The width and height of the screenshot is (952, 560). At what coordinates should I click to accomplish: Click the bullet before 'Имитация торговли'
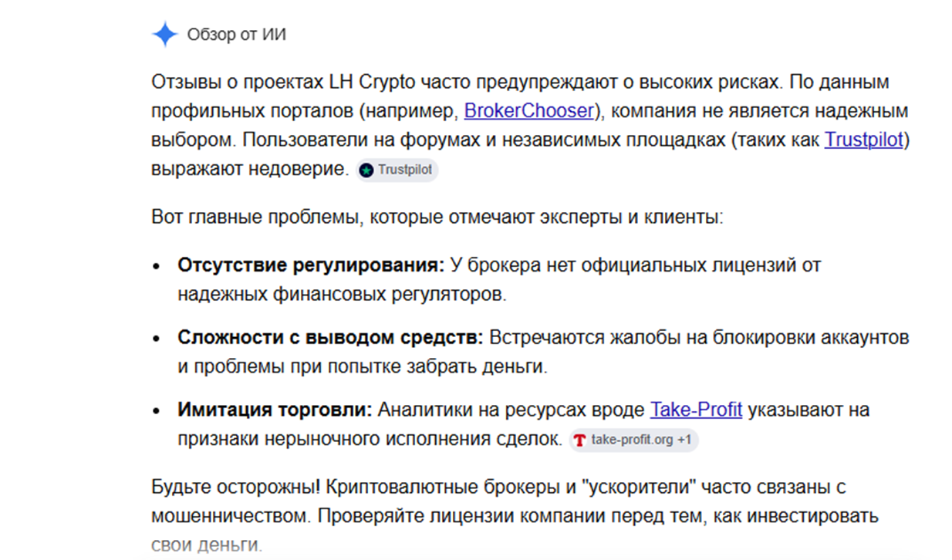pos(157,411)
